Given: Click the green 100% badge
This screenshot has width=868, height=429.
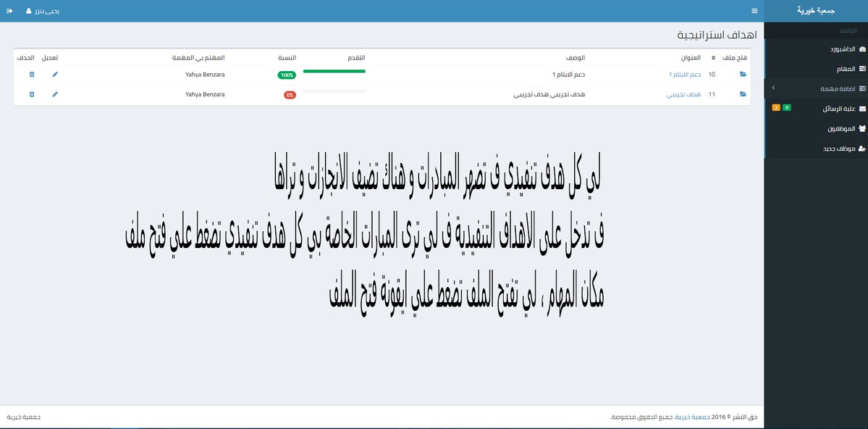Looking at the screenshot, I should [x=287, y=75].
